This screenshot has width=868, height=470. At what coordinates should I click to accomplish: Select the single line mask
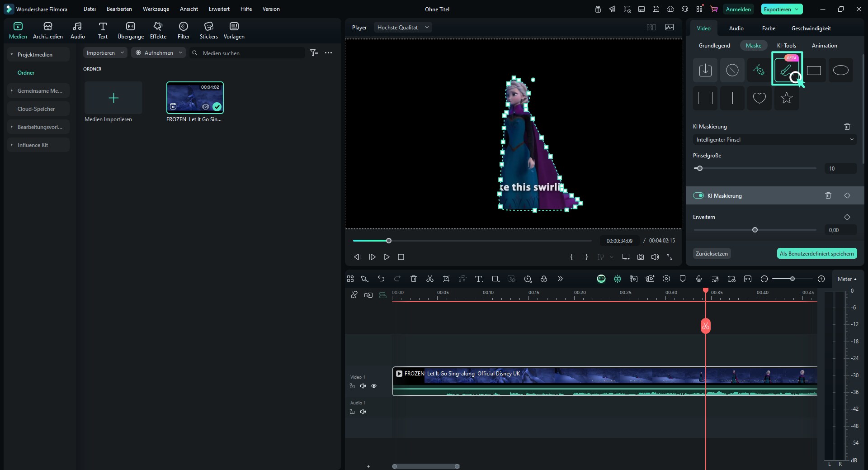pyautogui.click(x=732, y=98)
